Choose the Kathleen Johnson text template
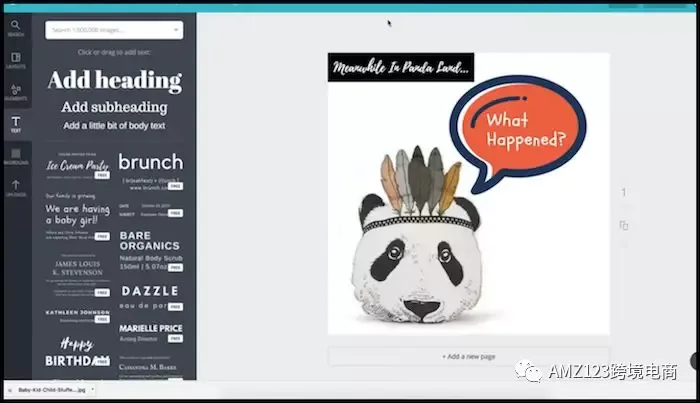Image resolution: width=700 pixels, height=403 pixels. 77,316
